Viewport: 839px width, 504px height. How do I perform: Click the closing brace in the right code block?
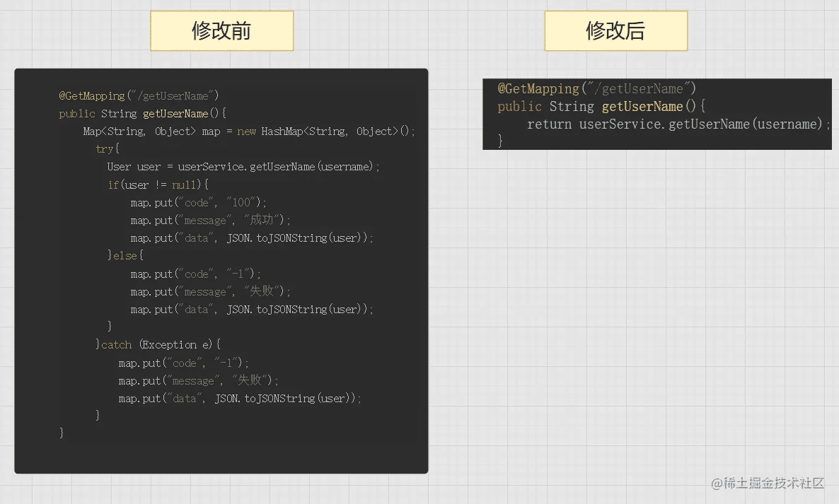click(500, 141)
